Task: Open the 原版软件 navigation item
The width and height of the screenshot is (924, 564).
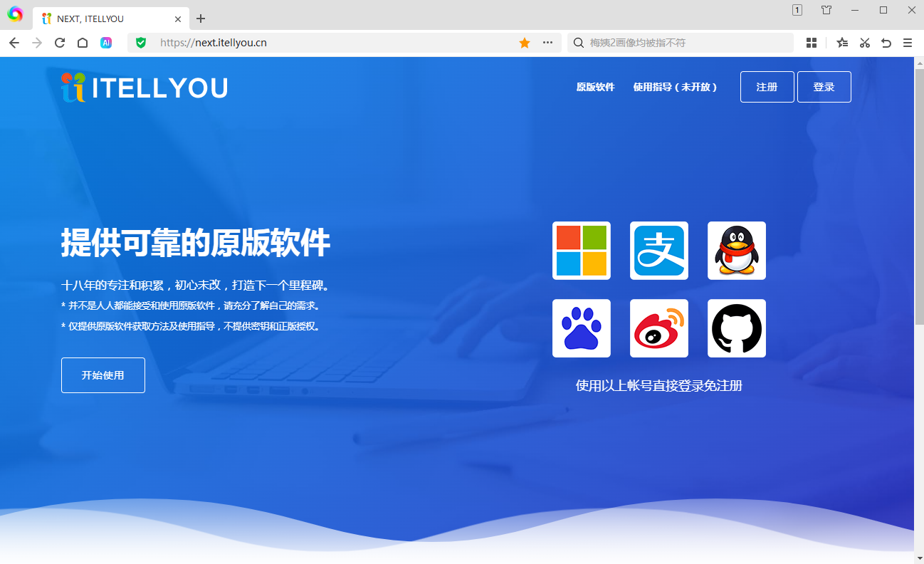Action: [x=595, y=87]
